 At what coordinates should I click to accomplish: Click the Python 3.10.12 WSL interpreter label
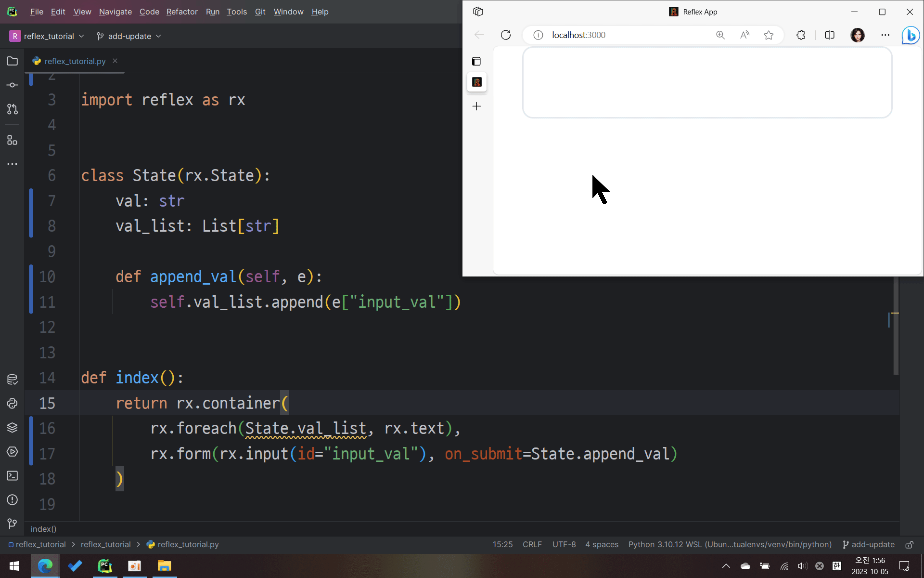[730, 544]
